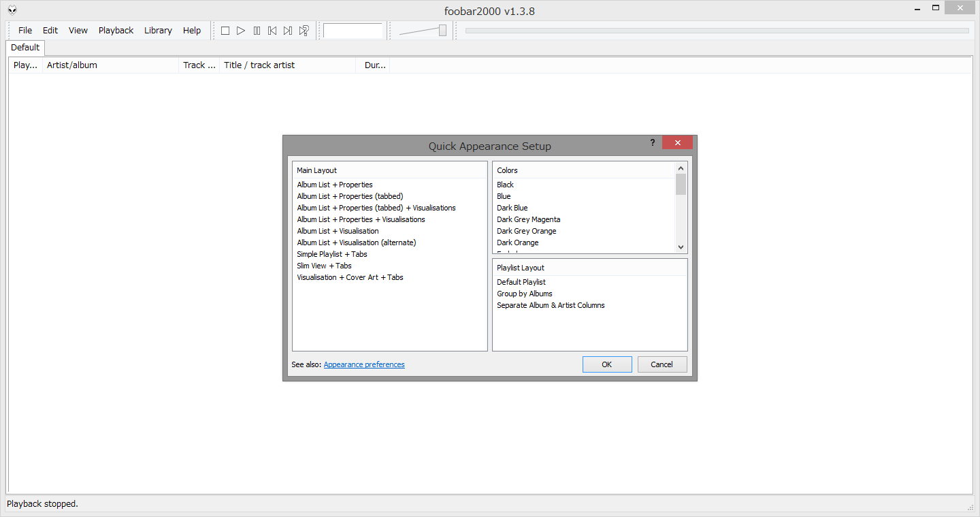The image size is (980, 517).
Task: Select Group by Albums playlist layout
Action: [525, 294]
